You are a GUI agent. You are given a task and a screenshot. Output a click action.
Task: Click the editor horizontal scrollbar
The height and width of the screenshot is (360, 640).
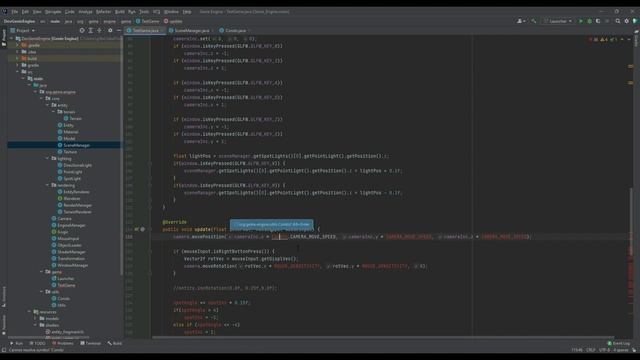click(384, 338)
